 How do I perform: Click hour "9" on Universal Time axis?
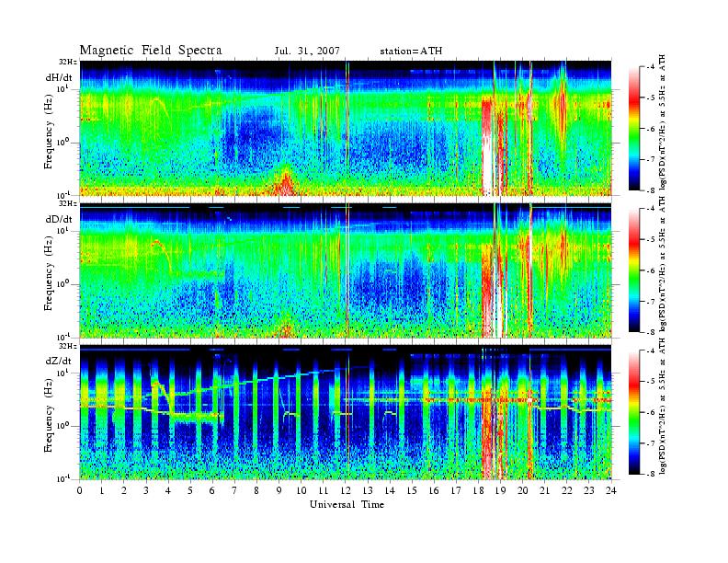point(279,490)
